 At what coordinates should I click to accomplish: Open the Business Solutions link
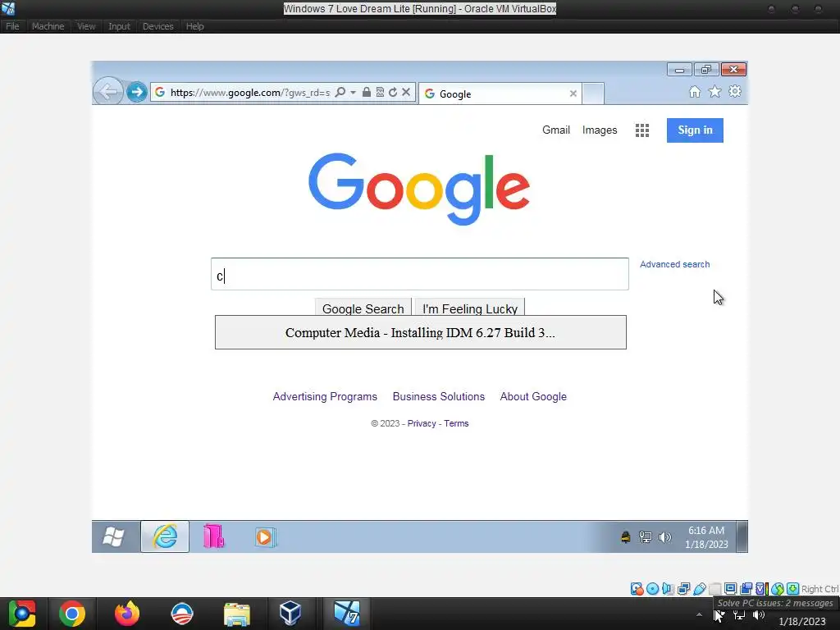pos(438,396)
